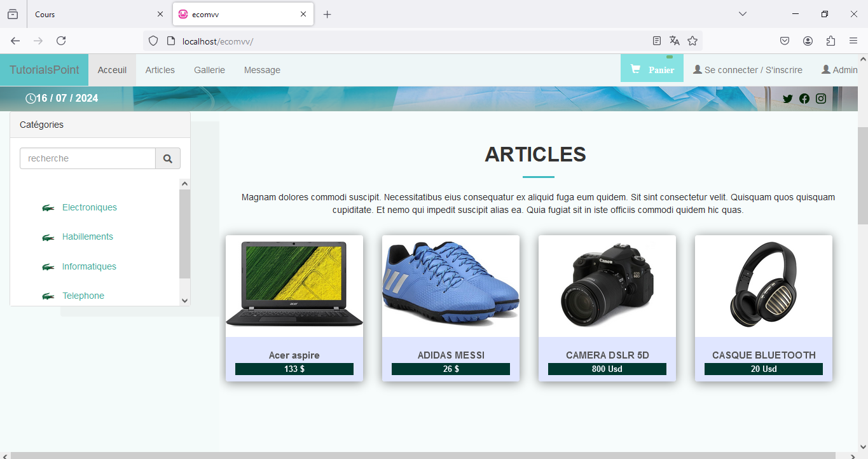The image size is (868, 459).
Task: Click the Twitter icon in banner
Action: click(788, 99)
